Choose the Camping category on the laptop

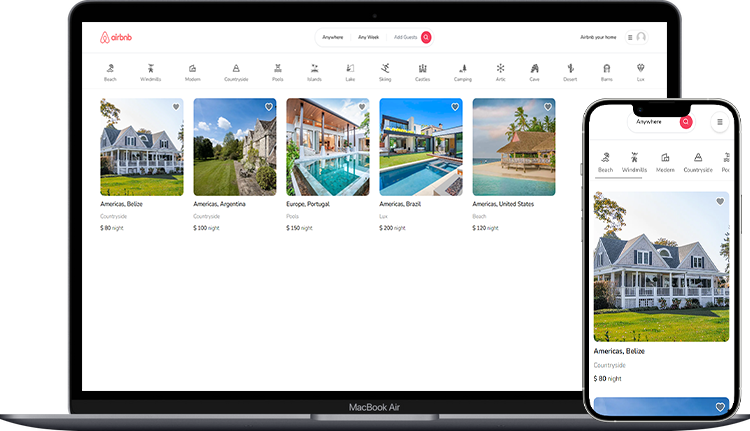462,71
